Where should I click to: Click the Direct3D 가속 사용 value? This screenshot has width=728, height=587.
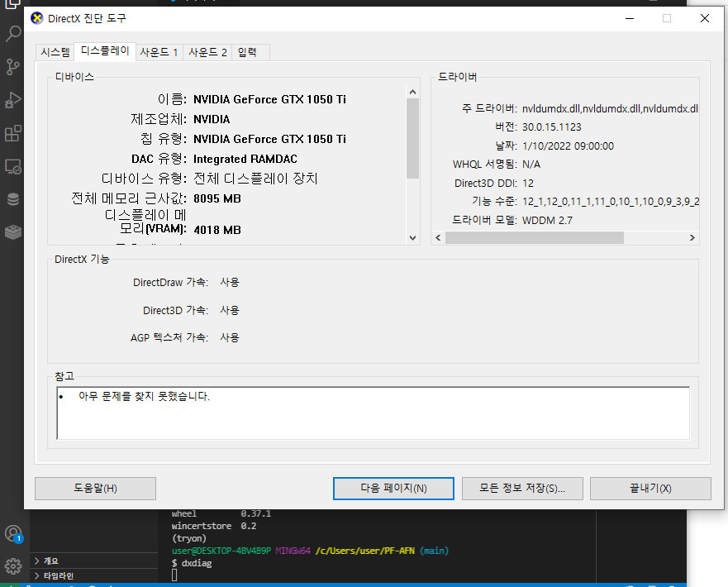click(230, 310)
